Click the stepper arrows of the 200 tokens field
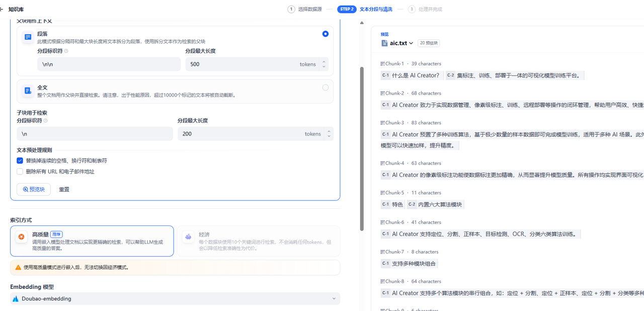This screenshot has height=311, width=644. pyautogui.click(x=329, y=134)
